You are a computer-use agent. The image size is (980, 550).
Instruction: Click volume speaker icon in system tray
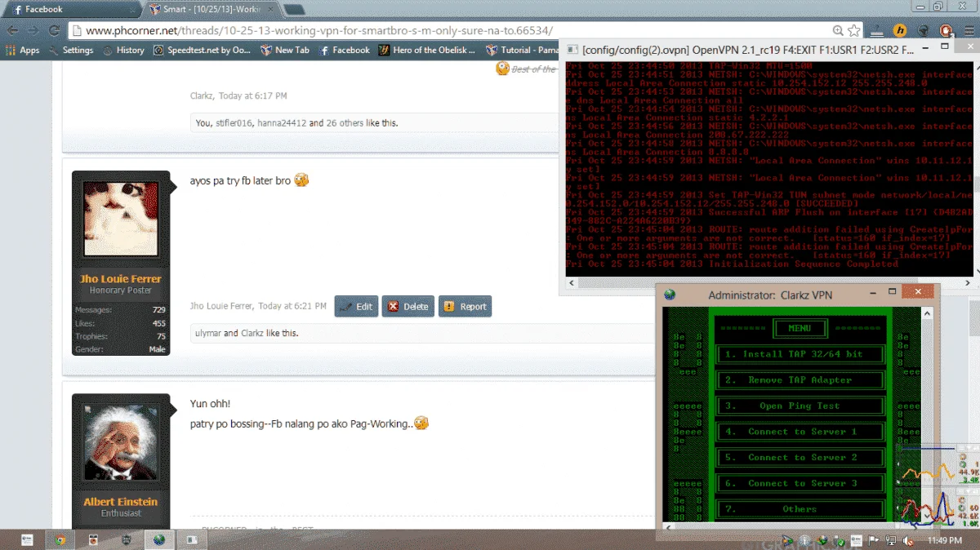(x=906, y=540)
